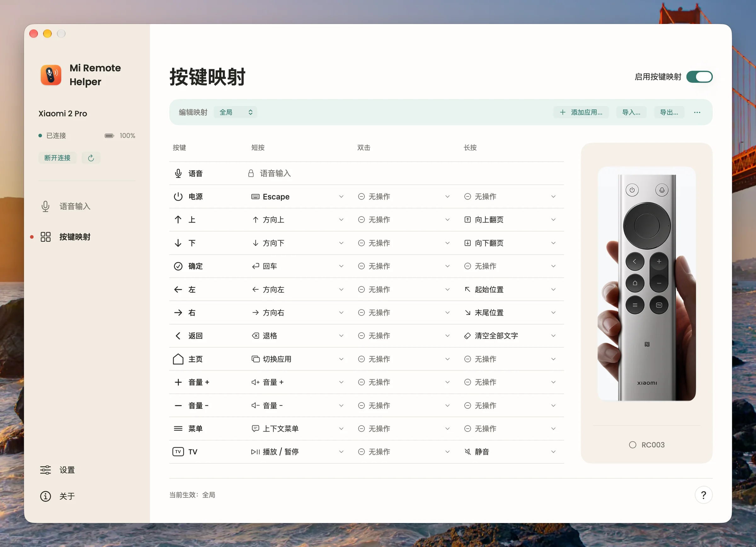Click the home icon in 主页 row

coord(178,359)
